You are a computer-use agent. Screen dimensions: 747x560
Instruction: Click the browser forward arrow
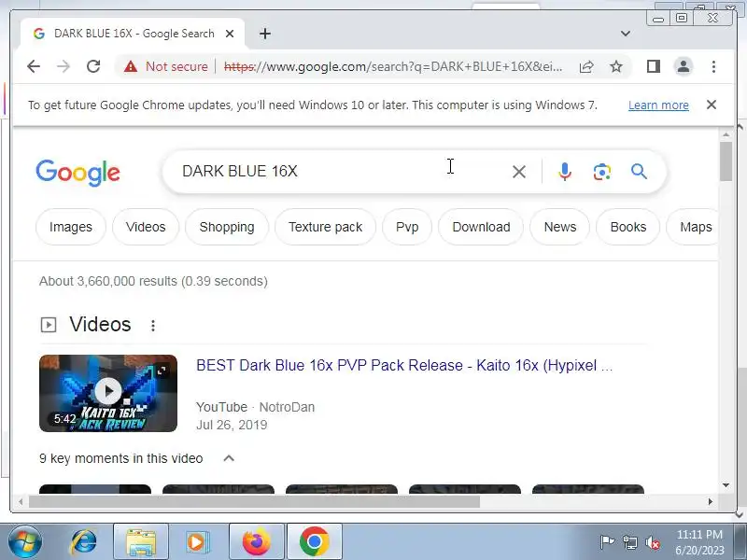[x=63, y=66]
